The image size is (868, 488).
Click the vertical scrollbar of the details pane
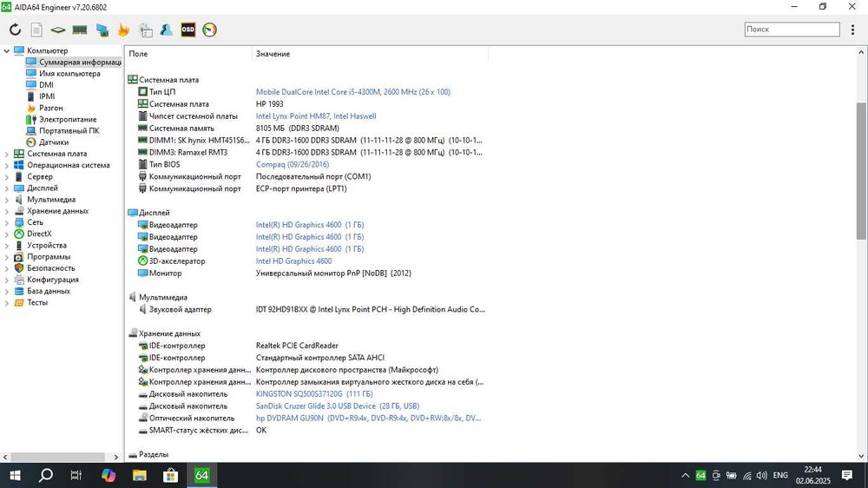point(861,170)
